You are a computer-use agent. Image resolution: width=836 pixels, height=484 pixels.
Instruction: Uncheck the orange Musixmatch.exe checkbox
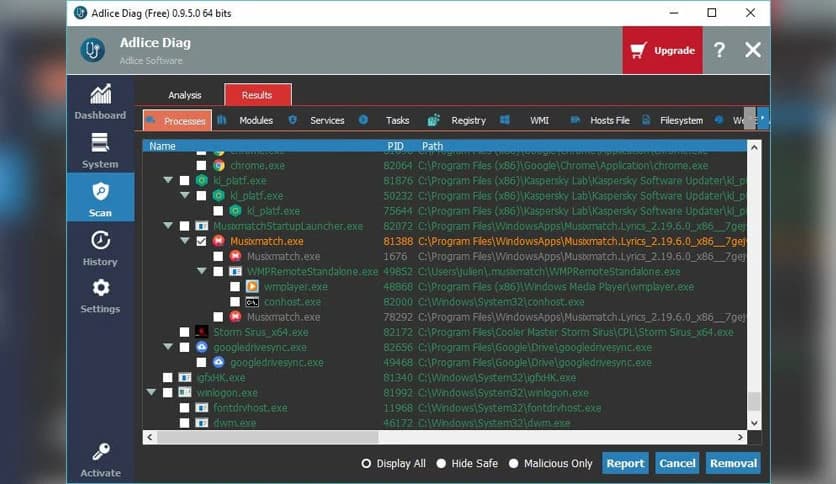pyautogui.click(x=202, y=241)
